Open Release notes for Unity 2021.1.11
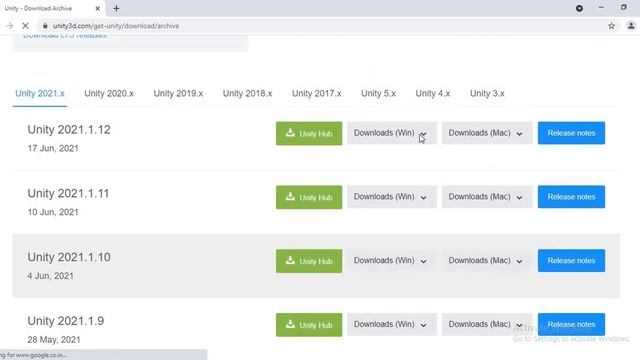Viewport: 640px width, 360px height. pyautogui.click(x=571, y=197)
